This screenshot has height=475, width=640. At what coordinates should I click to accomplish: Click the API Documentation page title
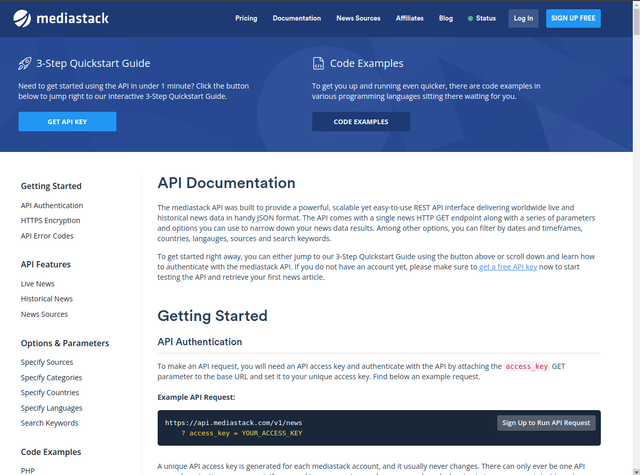coord(226,183)
